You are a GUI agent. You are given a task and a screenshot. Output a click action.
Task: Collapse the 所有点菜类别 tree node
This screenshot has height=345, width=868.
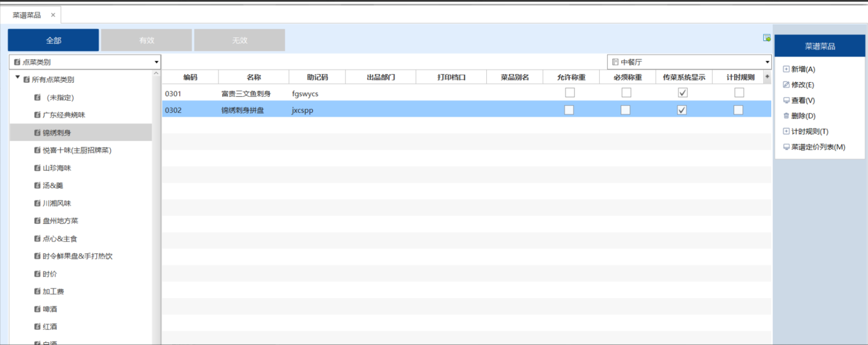pyautogui.click(x=18, y=78)
